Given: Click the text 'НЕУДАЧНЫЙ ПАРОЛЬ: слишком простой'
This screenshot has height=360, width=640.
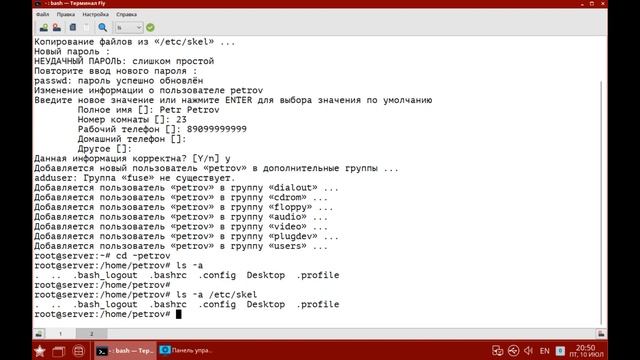Looking at the screenshot, I should tap(124, 61).
